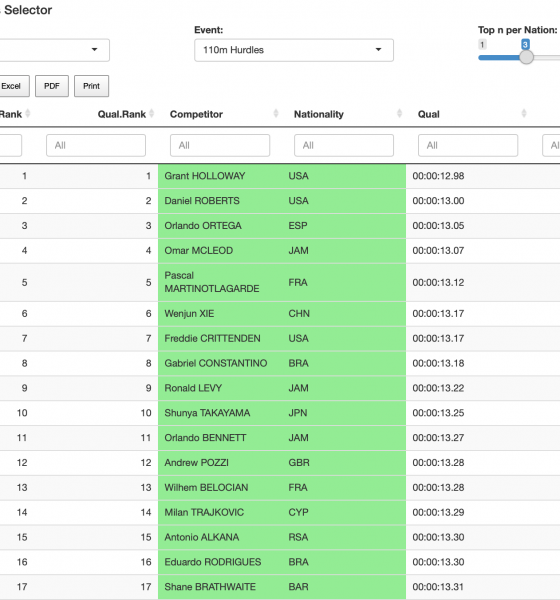Focus the Qual.Rank filter field
Screen dimensions: 560x600
pos(96,145)
